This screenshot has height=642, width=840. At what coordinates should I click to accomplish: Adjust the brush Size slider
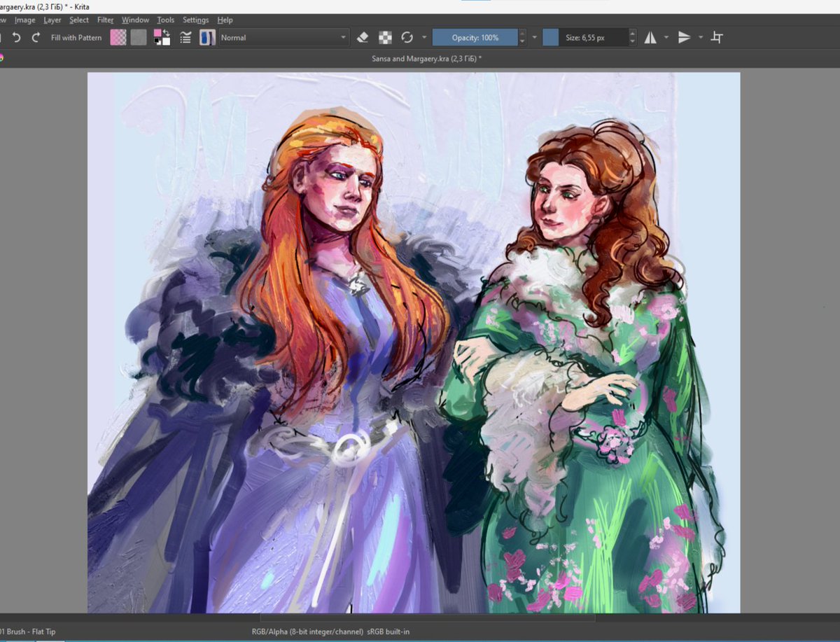(585, 38)
